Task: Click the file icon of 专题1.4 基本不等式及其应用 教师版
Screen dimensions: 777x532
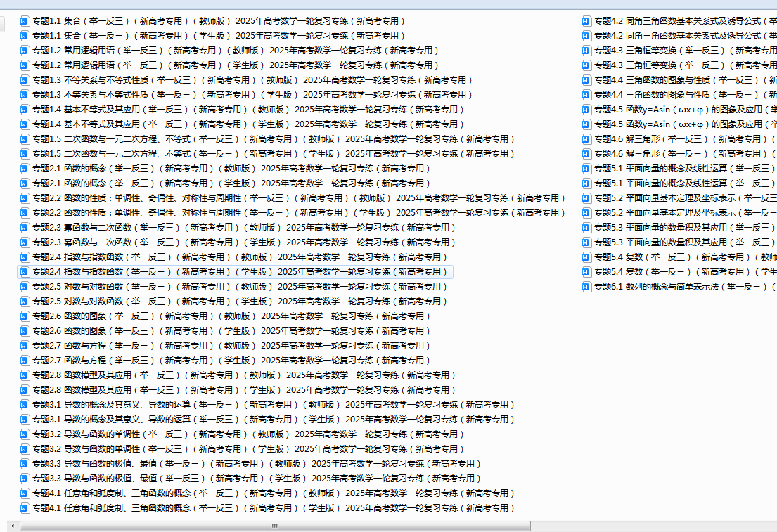Action: pyautogui.click(x=24, y=110)
